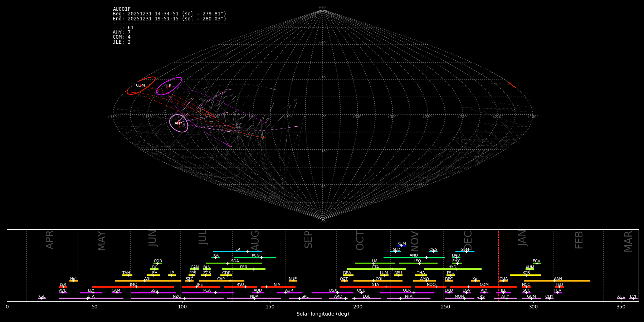Screen dimensions: 644x322
Task: Click the COM shower bar in timeline
Action: [x=484, y=287]
